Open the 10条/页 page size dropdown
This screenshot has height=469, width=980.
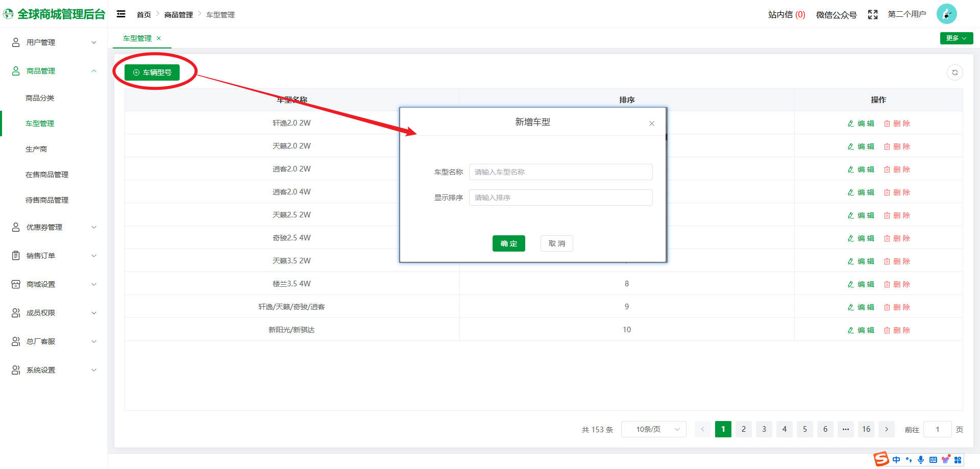click(653, 429)
